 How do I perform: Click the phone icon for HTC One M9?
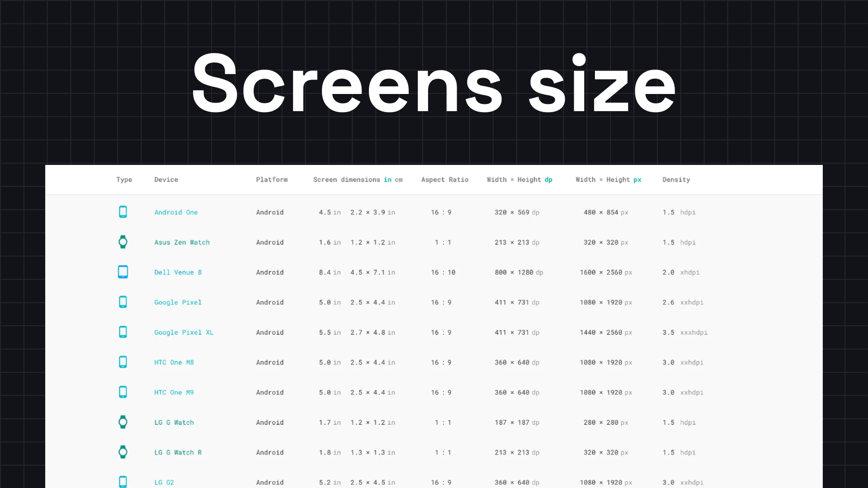coord(123,392)
